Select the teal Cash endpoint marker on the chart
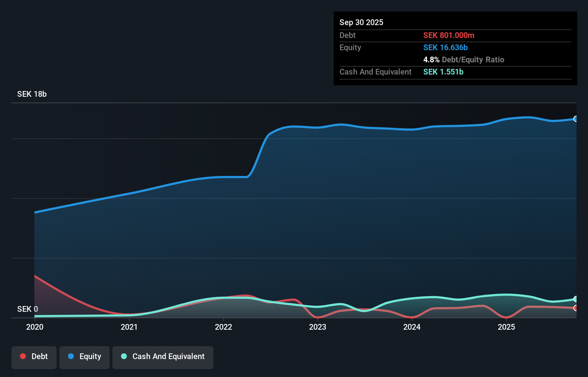The height and width of the screenshot is (377, 588). coord(575,299)
